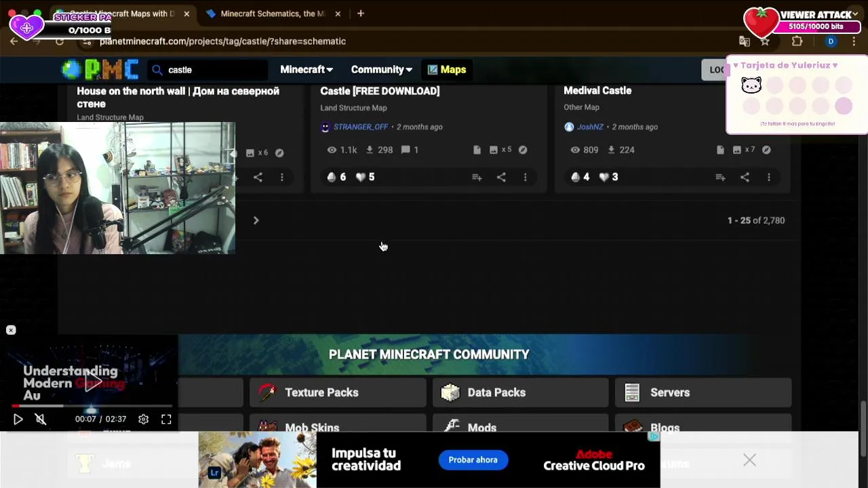Image resolution: width=868 pixels, height=488 pixels.
Task: Expand the Community navigation dropdown
Action: (x=382, y=70)
